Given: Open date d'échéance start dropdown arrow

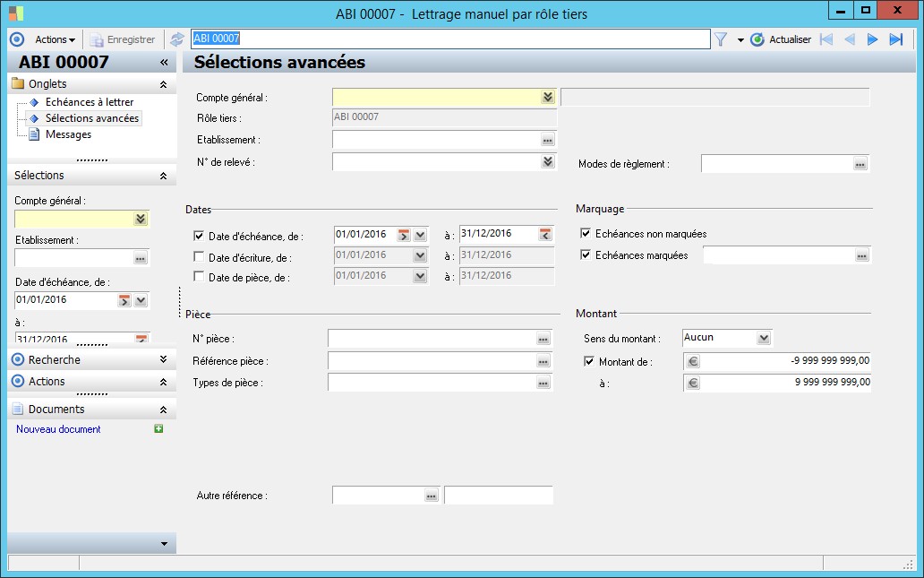Looking at the screenshot, I should (420, 236).
